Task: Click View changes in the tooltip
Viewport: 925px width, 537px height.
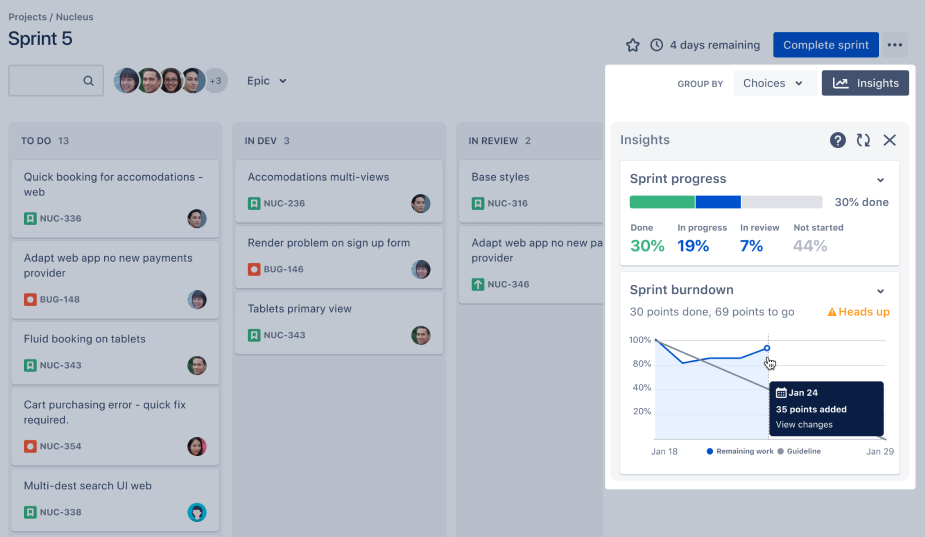Action: [804, 425]
